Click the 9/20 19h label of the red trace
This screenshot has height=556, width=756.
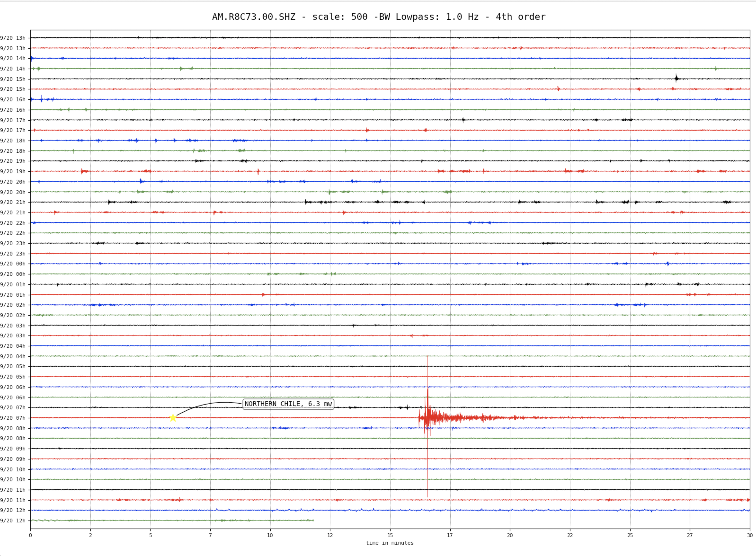click(13, 172)
